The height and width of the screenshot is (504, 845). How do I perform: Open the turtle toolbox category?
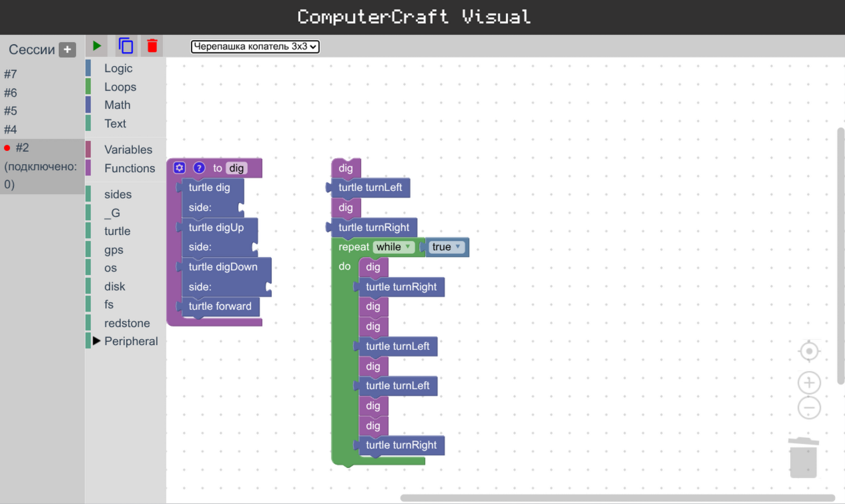(125, 231)
